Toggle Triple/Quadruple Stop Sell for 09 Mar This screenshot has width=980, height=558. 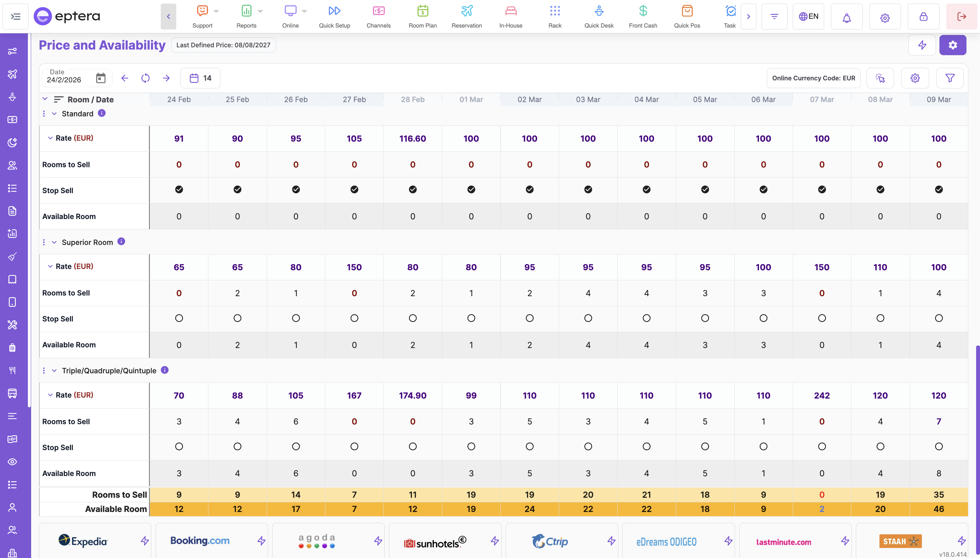click(938, 447)
